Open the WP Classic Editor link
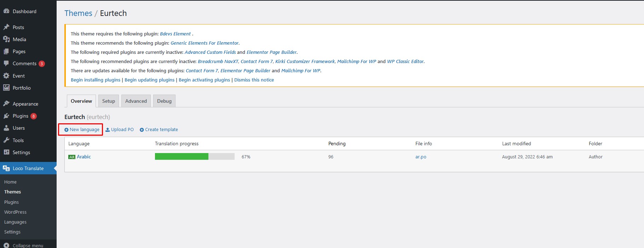644x248 pixels. (x=405, y=61)
